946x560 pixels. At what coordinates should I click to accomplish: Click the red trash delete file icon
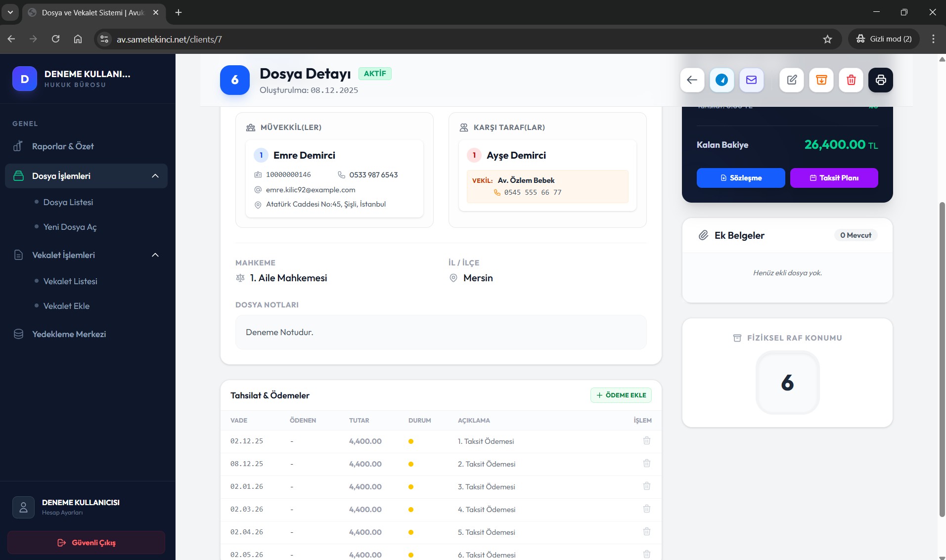(x=851, y=80)
